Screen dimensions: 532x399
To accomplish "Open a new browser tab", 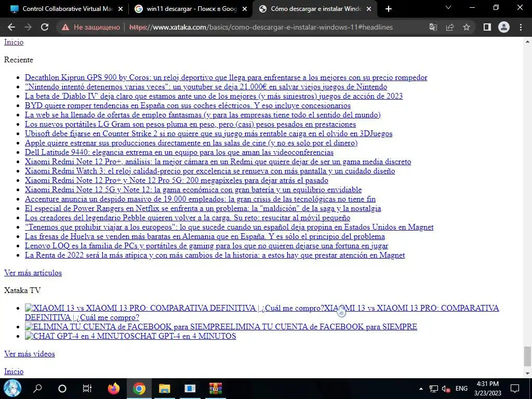I will pyautogui.click(x=389, y=9).
